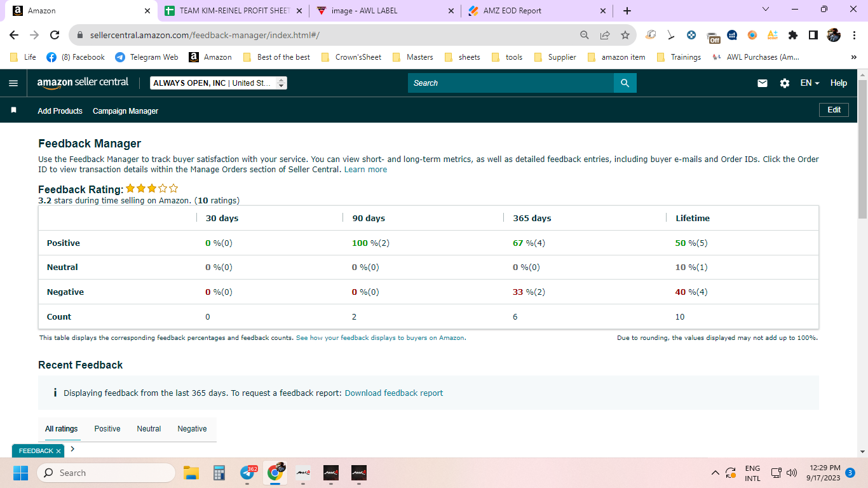The width and height of the screenshot is (868, 488).
Task: Open Telegram from the taskbar
Action: click(248, 473)
